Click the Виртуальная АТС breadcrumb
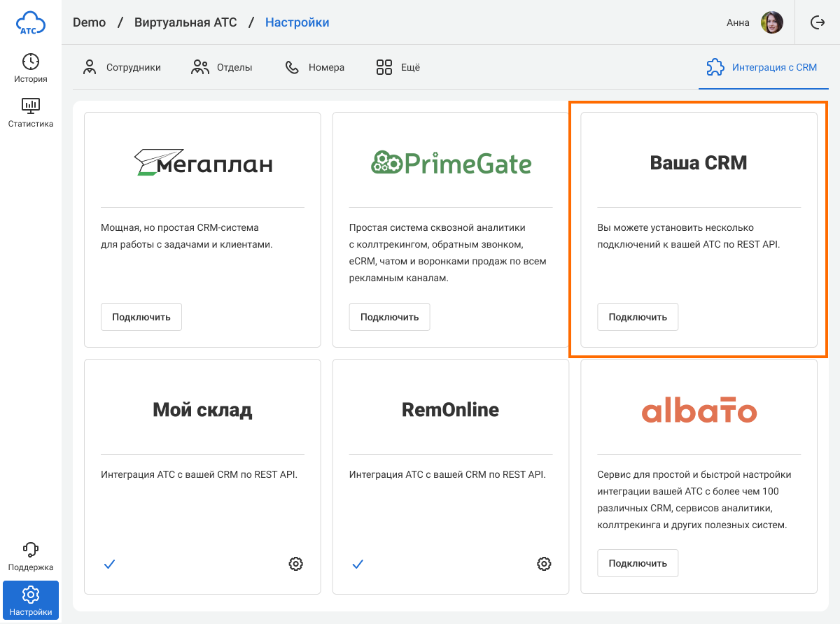This screenshot has height=624, width=840. [185, 22]
